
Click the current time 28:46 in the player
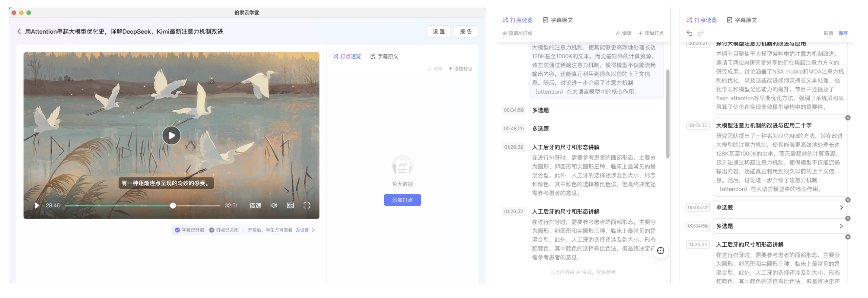click(x=53, y=205)
